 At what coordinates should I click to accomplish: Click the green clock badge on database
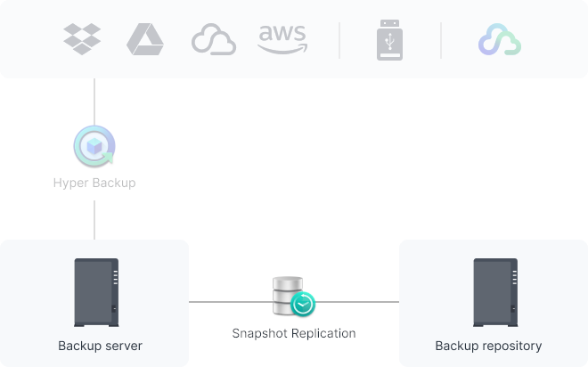coord(303,304)
